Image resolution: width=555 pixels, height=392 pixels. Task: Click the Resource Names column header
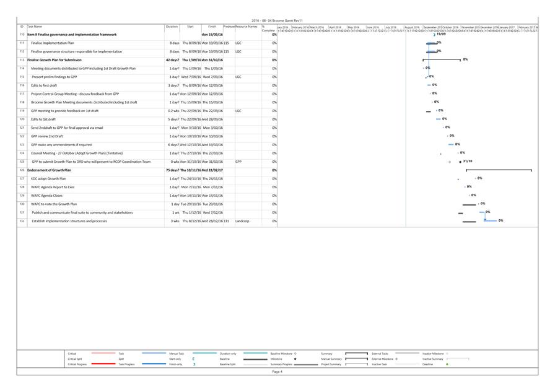[246, 27]
